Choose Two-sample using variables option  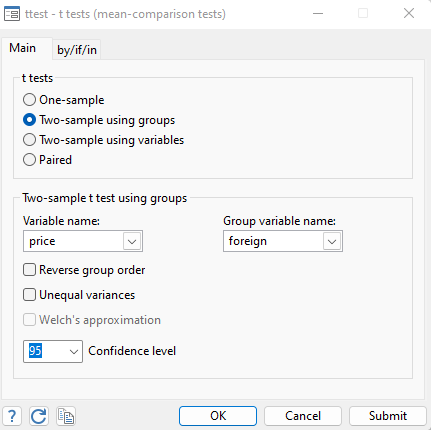(29, 140)
